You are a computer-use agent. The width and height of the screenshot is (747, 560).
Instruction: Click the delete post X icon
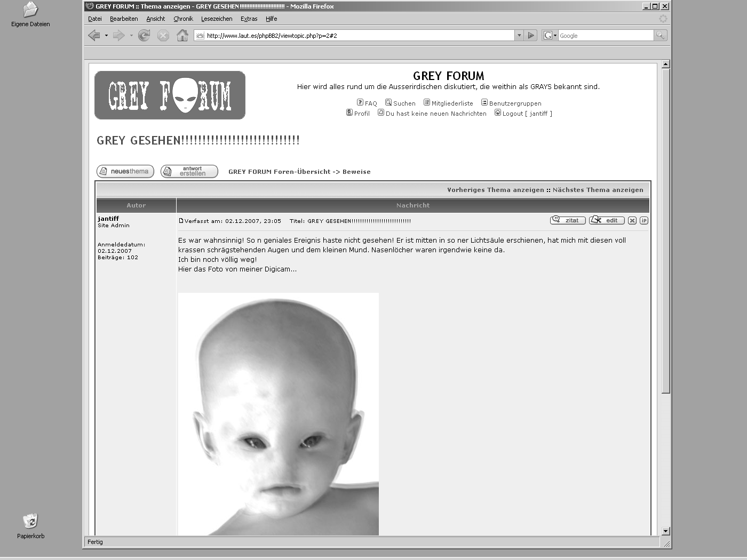[632, 220]
